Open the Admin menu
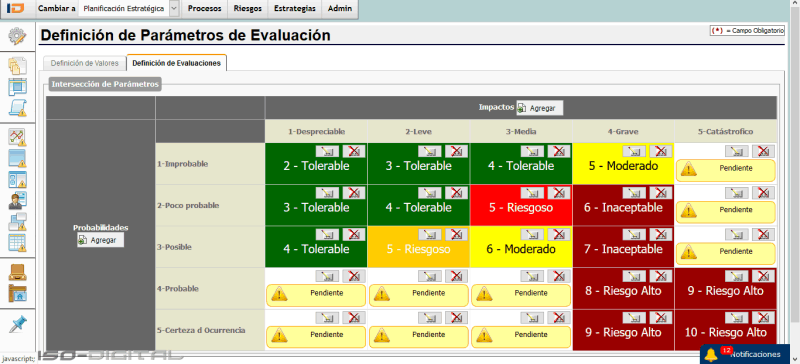800x364 pixels. (x=340, y=9)
